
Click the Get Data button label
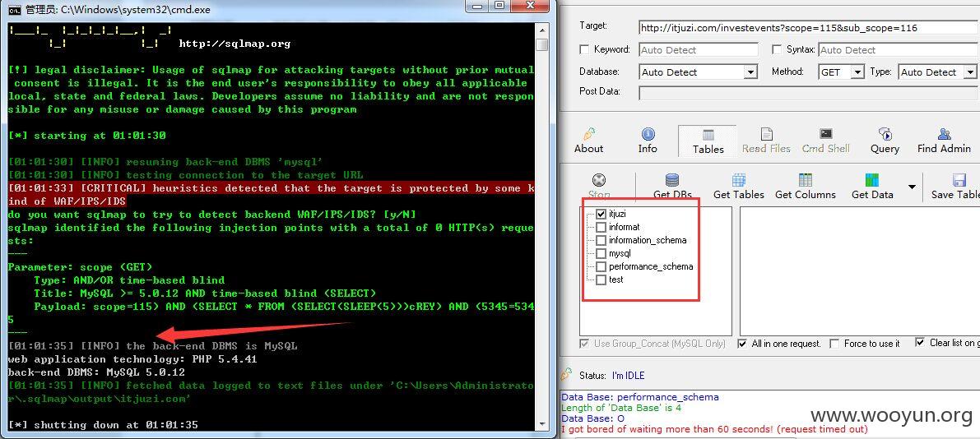[872, 195]
